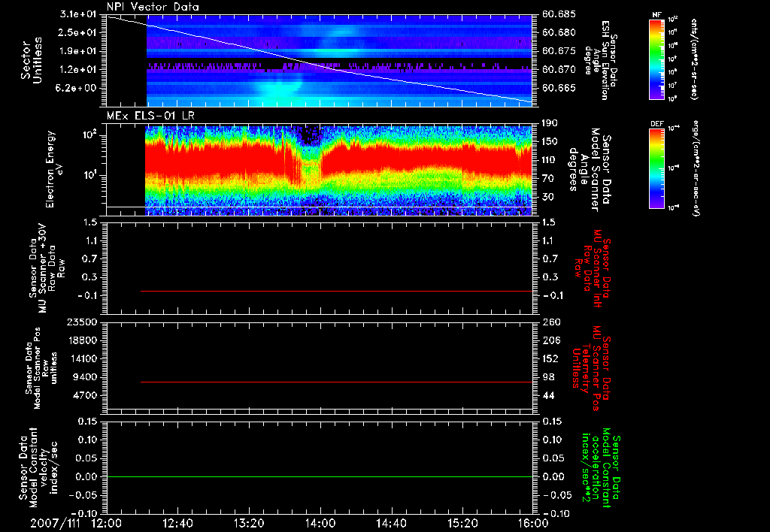
Task: Click the 'Electron Energy eV' axis label
Action: pos(53,169)
